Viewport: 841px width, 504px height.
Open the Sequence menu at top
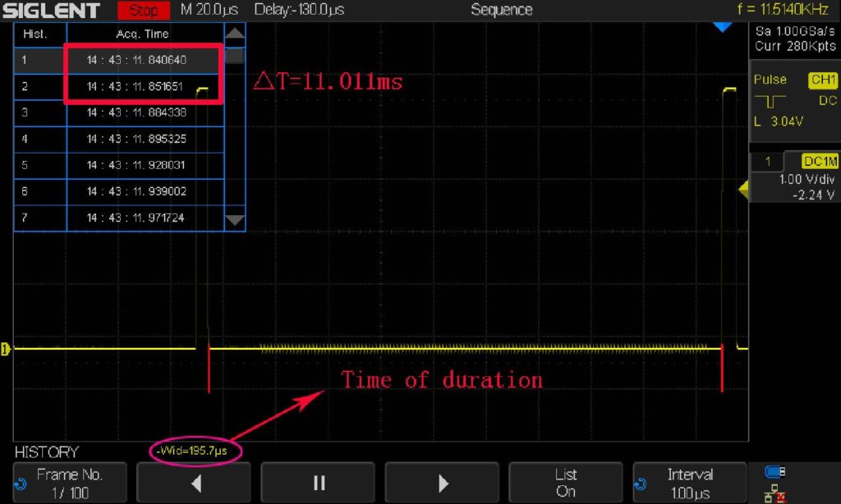(501, 10)
